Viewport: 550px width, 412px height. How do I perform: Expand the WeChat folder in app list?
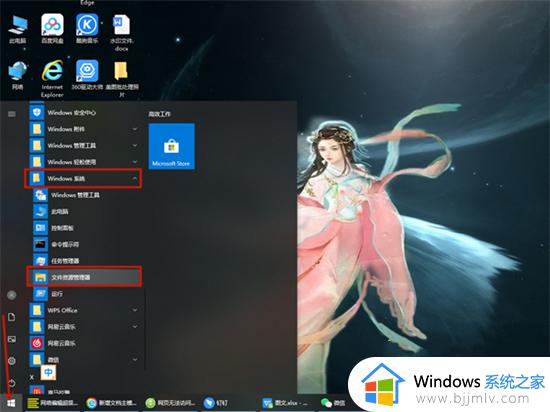(x=84, y=359)
